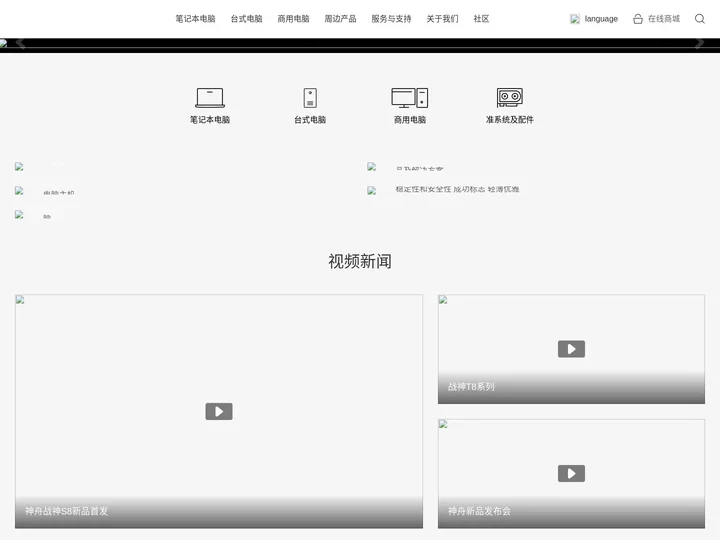
Task: Click the desktop tower category icon
Action: point(310,97)
